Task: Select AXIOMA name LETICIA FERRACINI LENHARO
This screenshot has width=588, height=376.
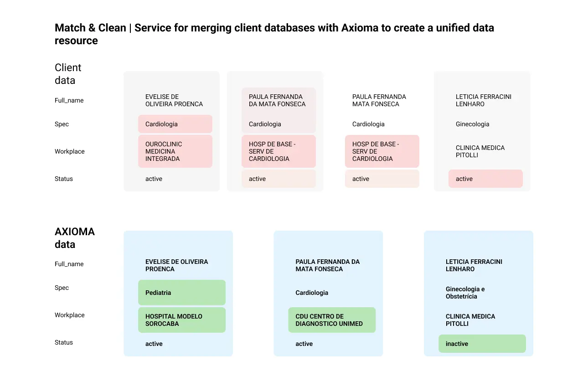Action: (474, 265)
